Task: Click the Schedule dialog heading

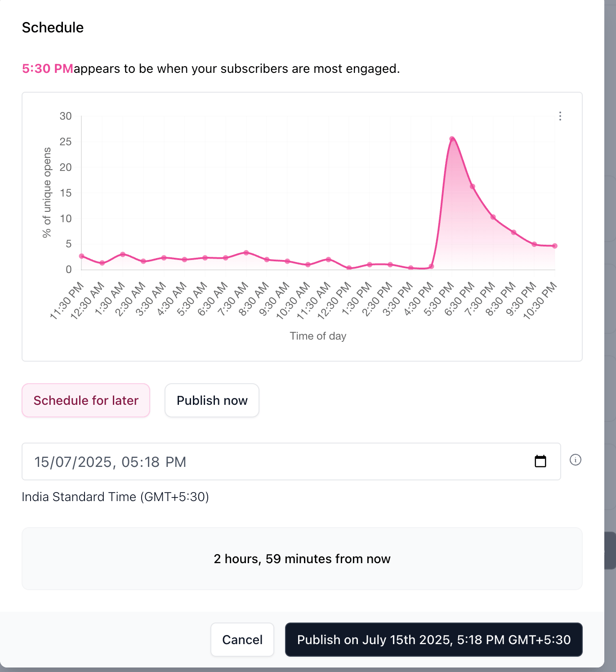Action: (x=53, y=27)
